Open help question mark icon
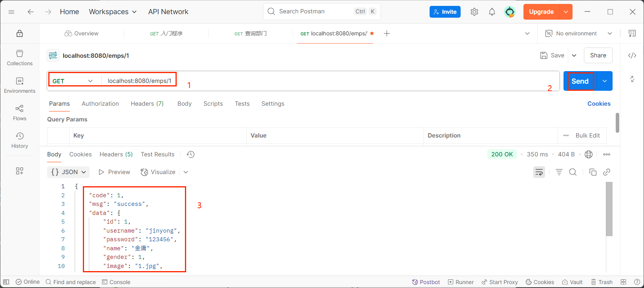 pyautogui.click(x=637, y=282)
